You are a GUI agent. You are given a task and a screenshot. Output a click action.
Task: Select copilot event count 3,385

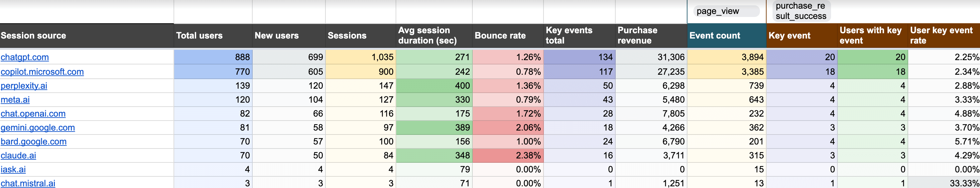coord(727,72)
